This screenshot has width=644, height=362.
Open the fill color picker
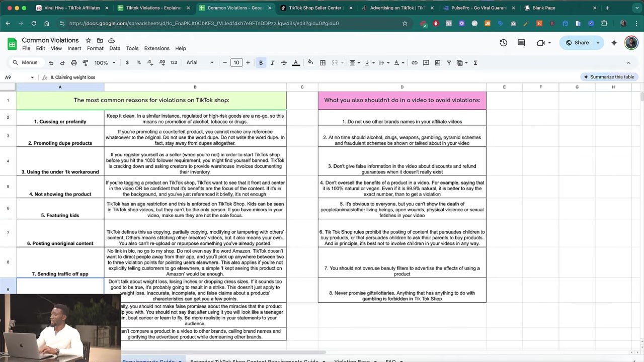[x=310, y=63]
